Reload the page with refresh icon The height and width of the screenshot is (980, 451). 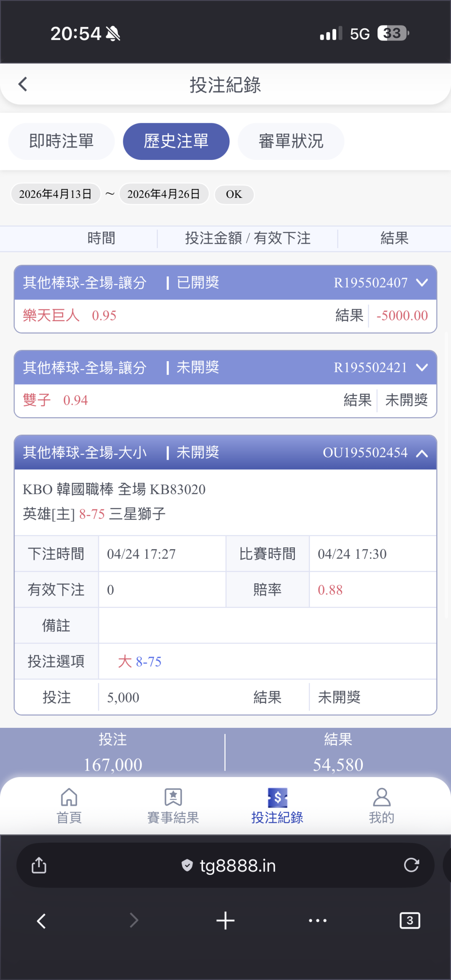(x=411, y=865)
